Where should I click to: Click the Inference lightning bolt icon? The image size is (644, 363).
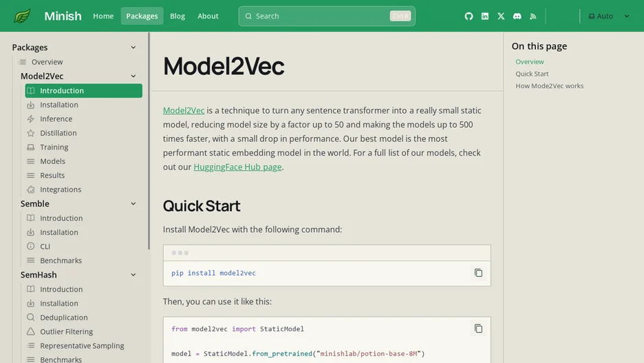click(x=31, y=118)
